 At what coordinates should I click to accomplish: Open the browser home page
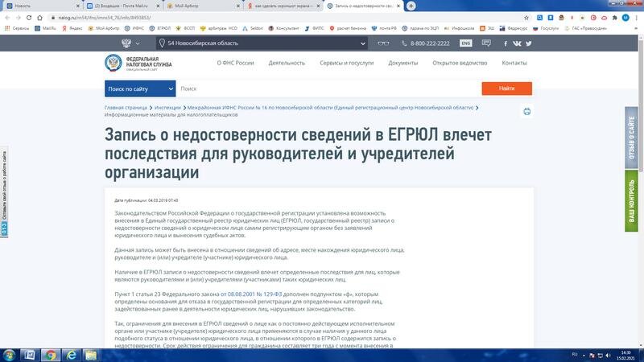click(x=39, y=18)
